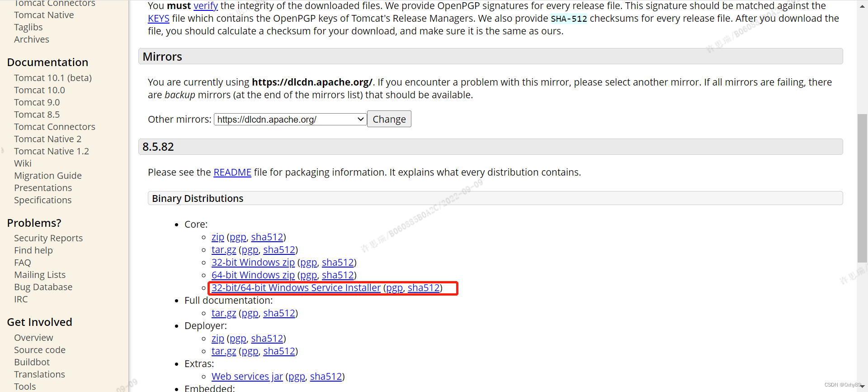Open Tomcat 10.1 (beta) documentation
868x392 pixels.
(53, 78)
